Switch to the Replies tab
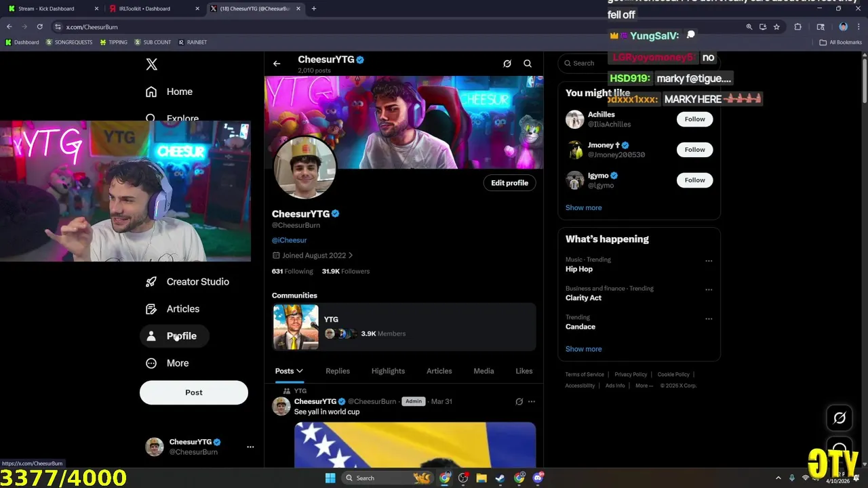 pos(338,371)
